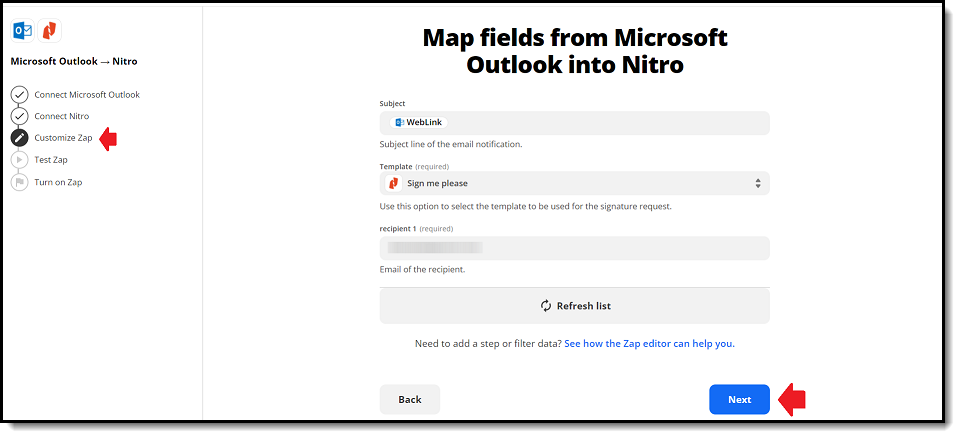Select the Customize Zap step
This screenshot has height=438, width=960.
point(63,138)
